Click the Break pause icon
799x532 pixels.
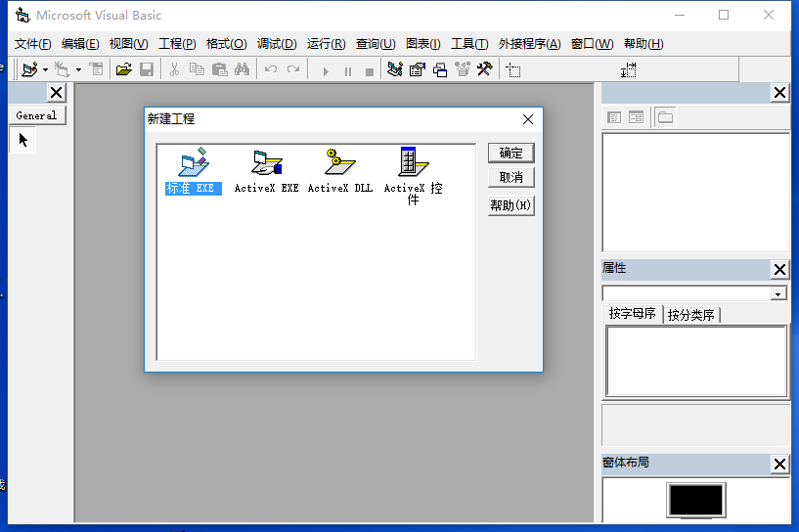348,71
